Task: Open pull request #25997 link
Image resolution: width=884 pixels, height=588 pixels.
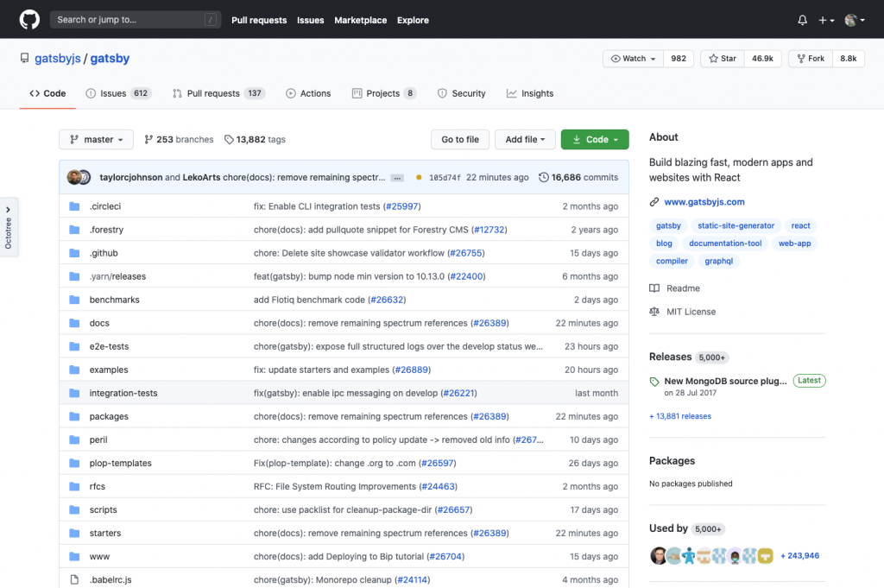Action: pos(401,206)
